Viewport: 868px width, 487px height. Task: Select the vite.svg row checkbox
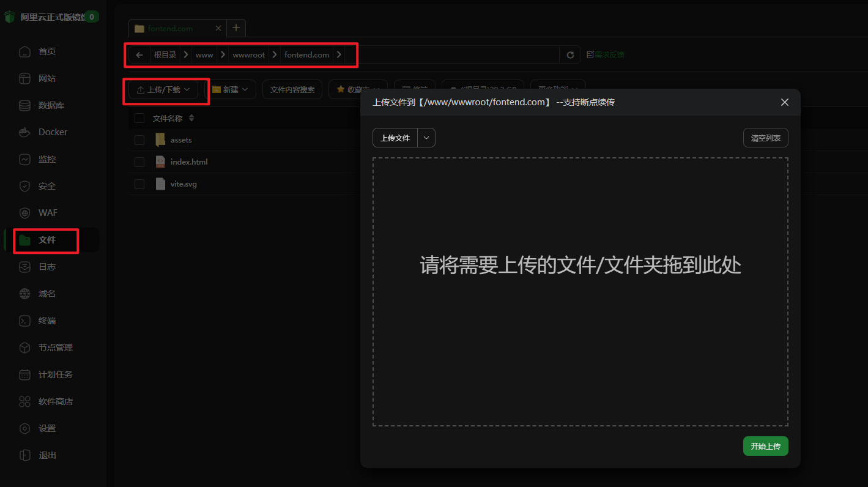(139, 184)
